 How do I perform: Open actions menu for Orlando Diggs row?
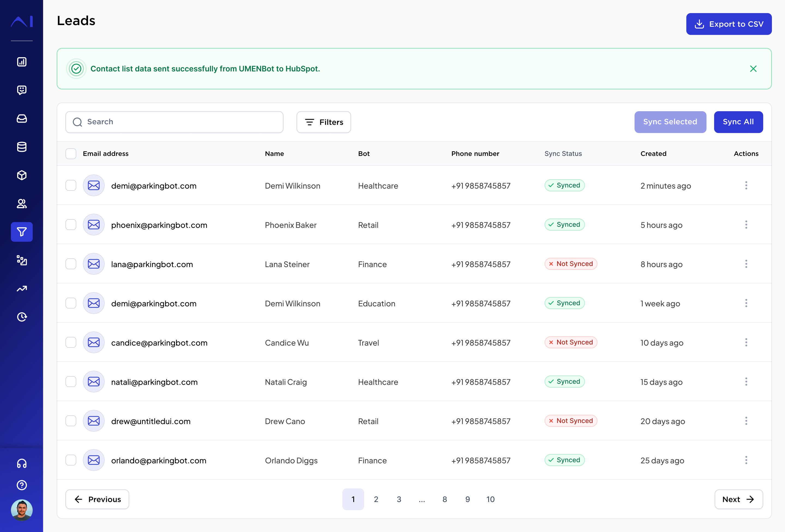[x=746, y=460]
